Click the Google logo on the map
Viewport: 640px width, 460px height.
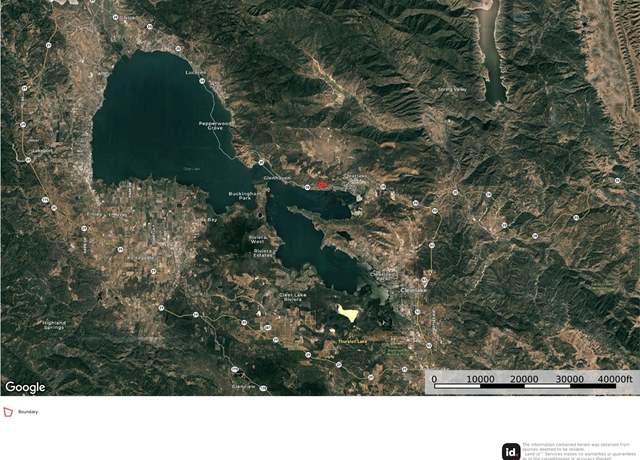point(25,387)
